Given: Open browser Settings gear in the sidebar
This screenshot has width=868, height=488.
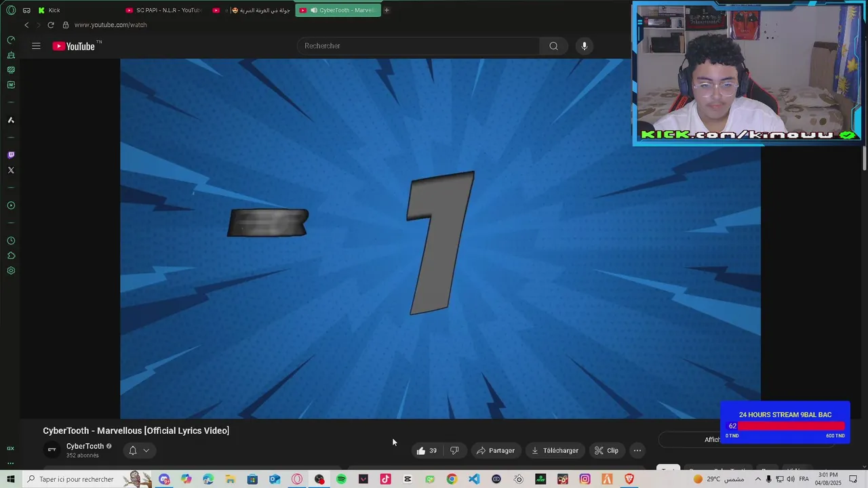Looking at the screenshot, I should tap(11, 270).
